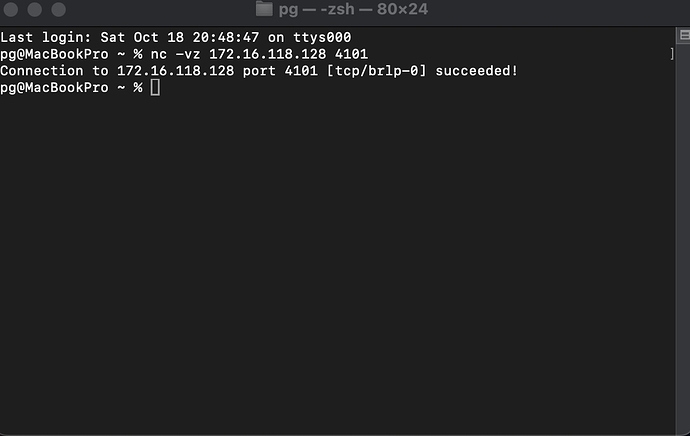690x436 pixels.
Task: Click the word "succeeded!" in the output
Action: click(x=477, y=71)
